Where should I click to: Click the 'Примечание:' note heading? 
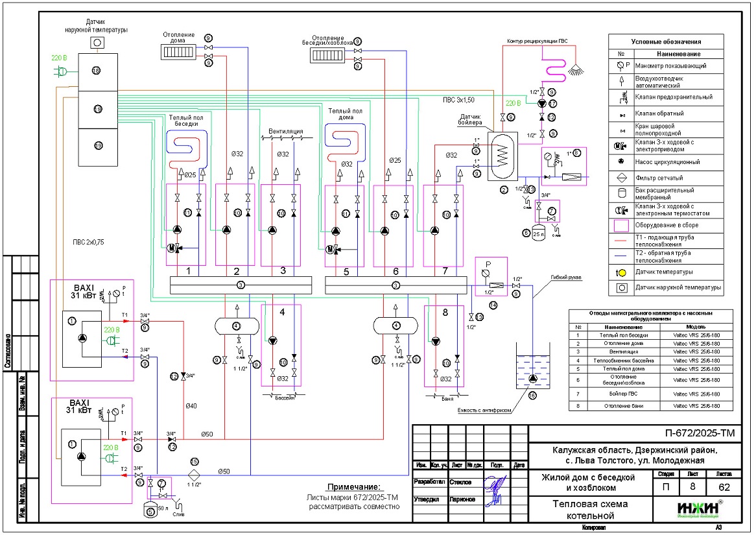pos(355,486)
